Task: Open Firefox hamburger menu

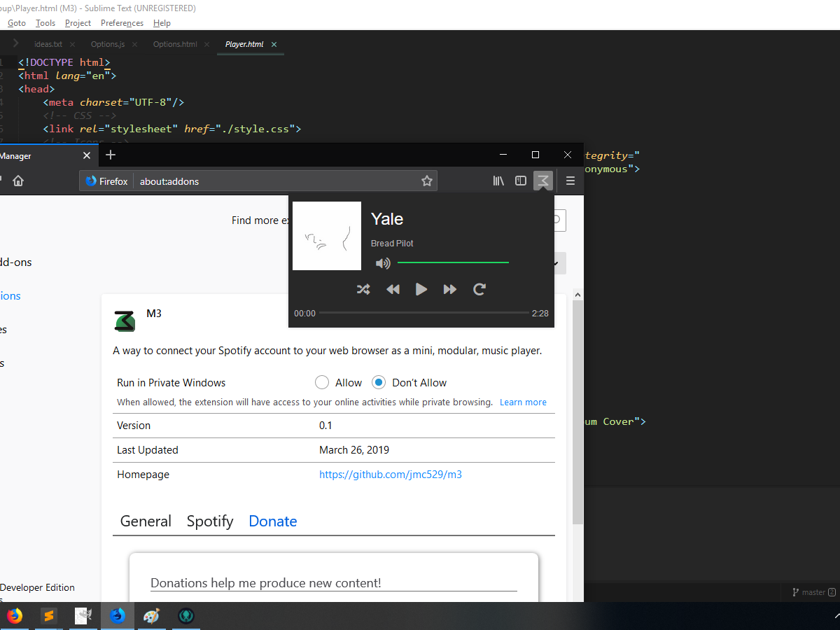Action: [x=570, y=181]
